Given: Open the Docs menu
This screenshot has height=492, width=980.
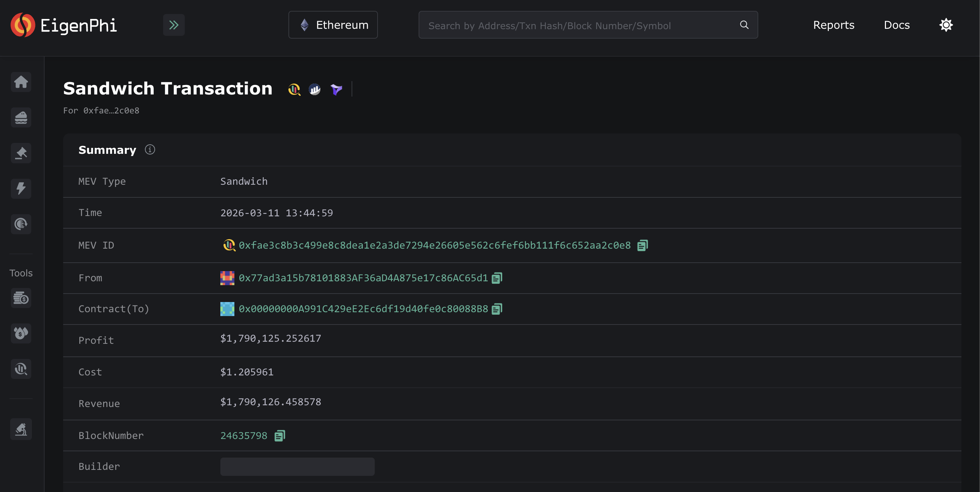Looking at the screenshot, I should (897, 25).
